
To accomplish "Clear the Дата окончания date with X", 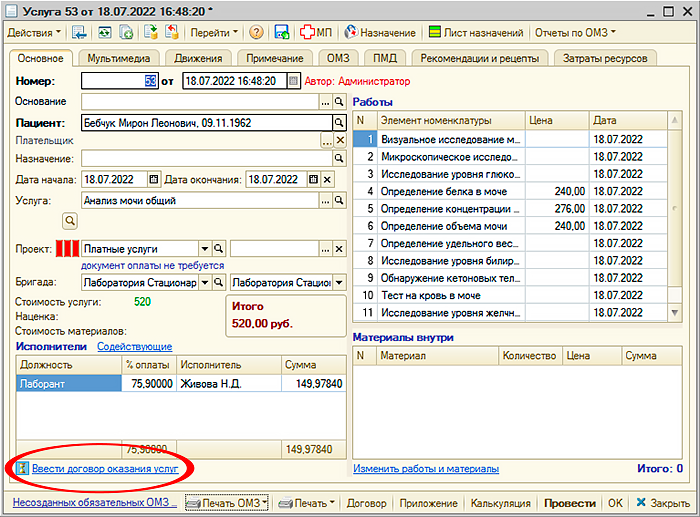I will point(327,179).
